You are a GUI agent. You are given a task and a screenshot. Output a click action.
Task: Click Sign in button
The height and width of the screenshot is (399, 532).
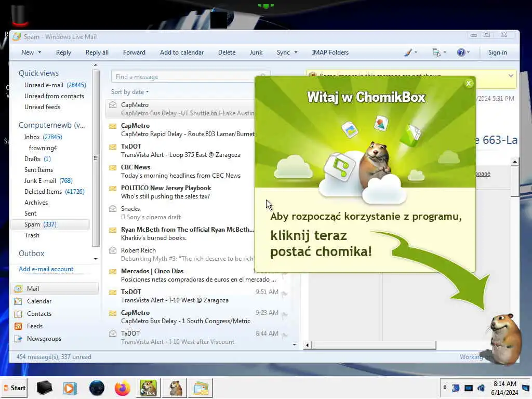(x=497, y=52)
